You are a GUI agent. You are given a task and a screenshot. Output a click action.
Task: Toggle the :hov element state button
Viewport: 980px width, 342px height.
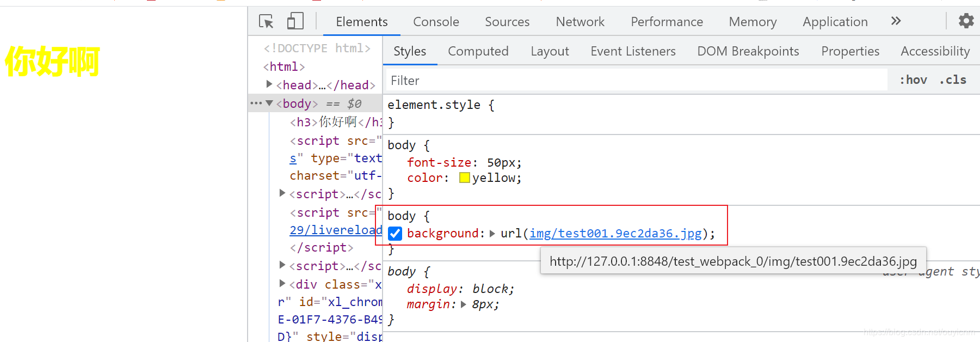pos(913,80)
